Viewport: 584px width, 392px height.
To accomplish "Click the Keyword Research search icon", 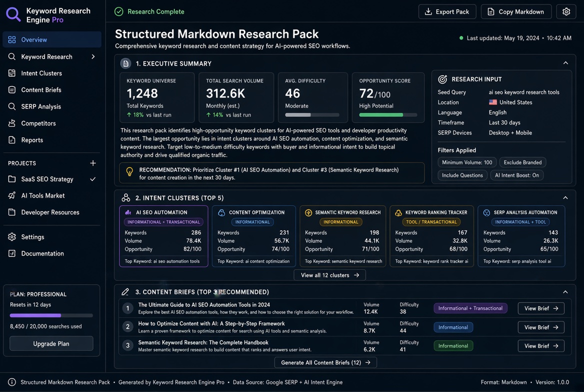I will [12, 56].
